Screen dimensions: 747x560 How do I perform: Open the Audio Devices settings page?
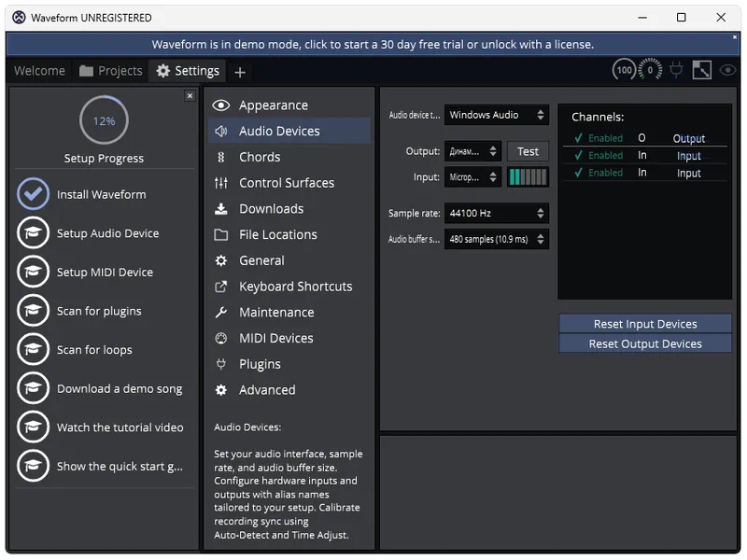click(289, 131)
